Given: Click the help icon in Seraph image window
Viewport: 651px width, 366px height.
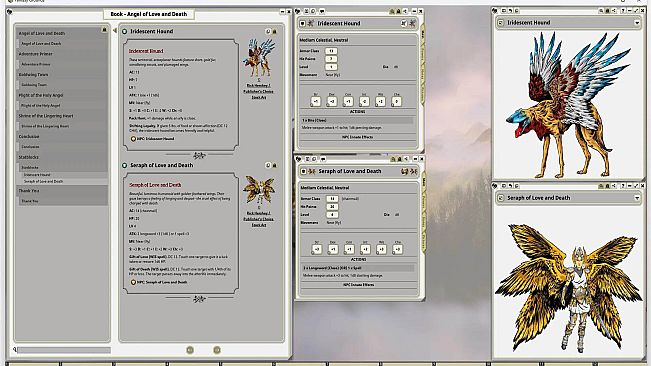Looking at the screenshot, I should pyautogui.click(x=623, y=186).
